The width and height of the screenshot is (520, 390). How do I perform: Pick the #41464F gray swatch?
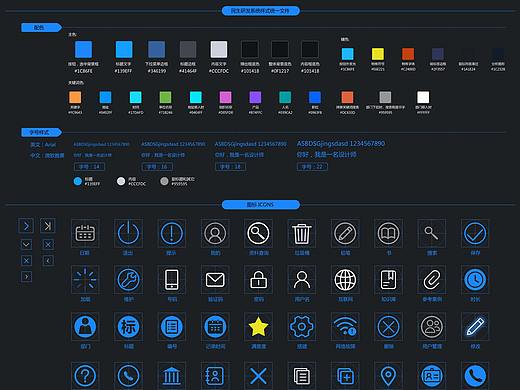click(188, 50)
